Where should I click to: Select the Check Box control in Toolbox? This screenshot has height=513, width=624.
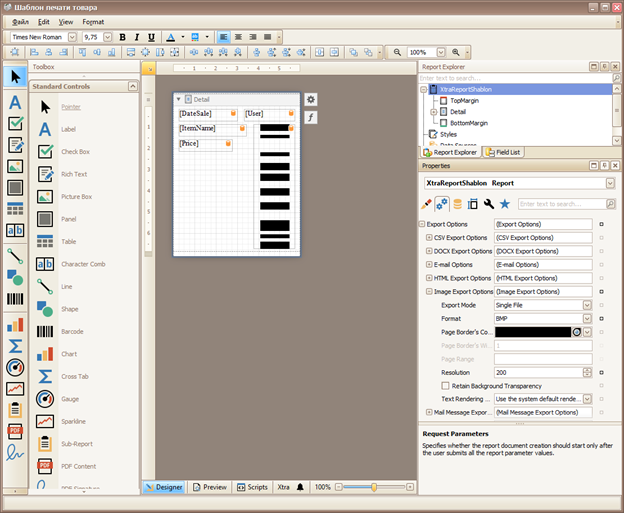tap(75, 152)
